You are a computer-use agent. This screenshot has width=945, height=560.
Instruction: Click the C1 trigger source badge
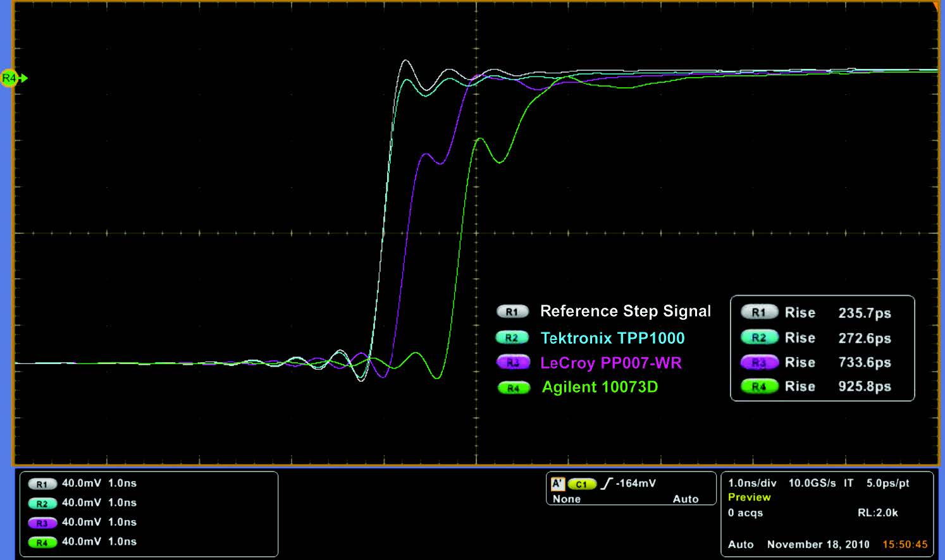coord(581,483)
